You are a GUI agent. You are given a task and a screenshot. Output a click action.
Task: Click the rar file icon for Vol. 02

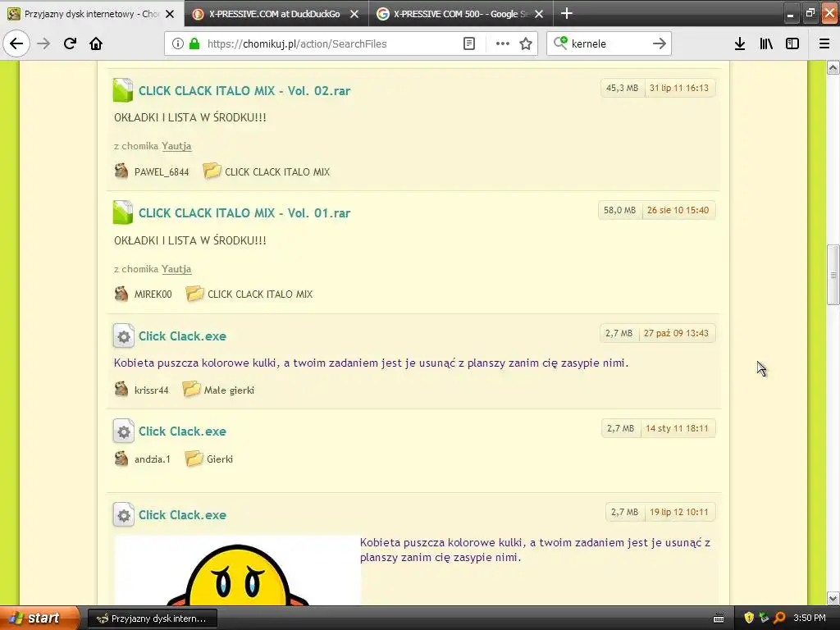pyautogui.click(x=123, y=90)
